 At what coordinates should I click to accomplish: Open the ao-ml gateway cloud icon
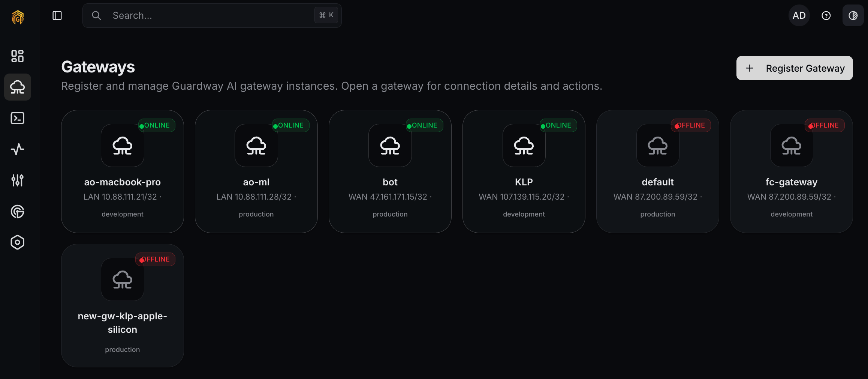(x=256, y=146)
